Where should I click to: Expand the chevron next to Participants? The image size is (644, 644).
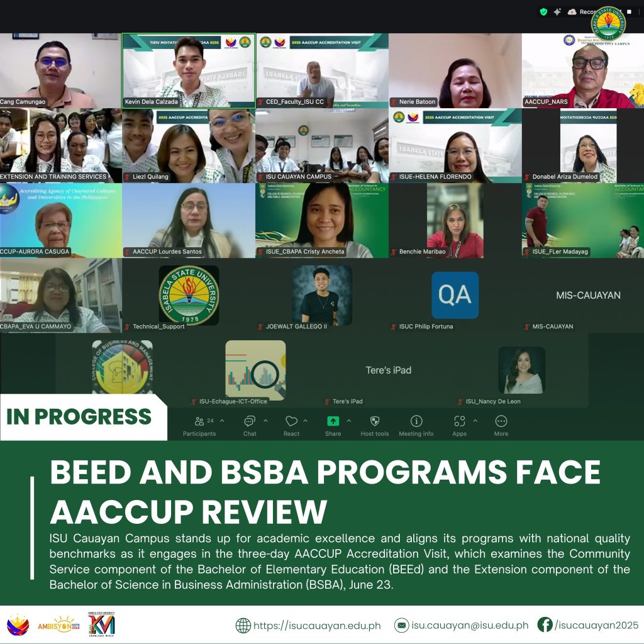coord(223,421)
